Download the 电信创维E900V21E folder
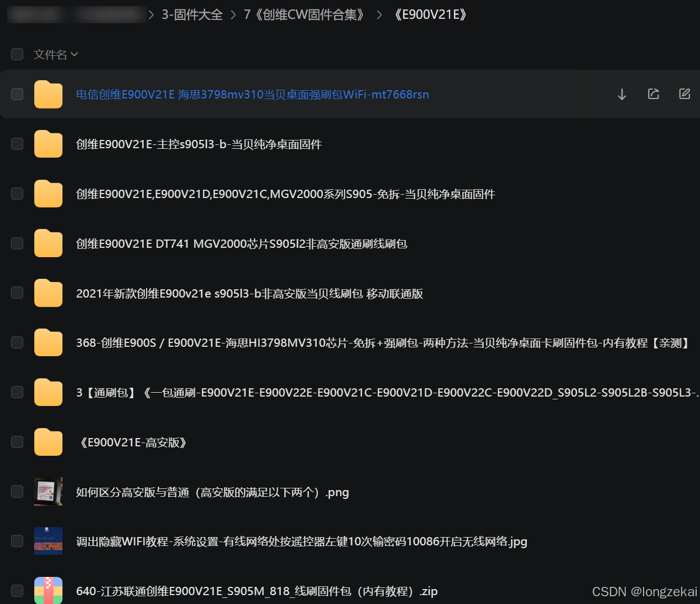This screenshot has height=604, width=700. point(622,94)
